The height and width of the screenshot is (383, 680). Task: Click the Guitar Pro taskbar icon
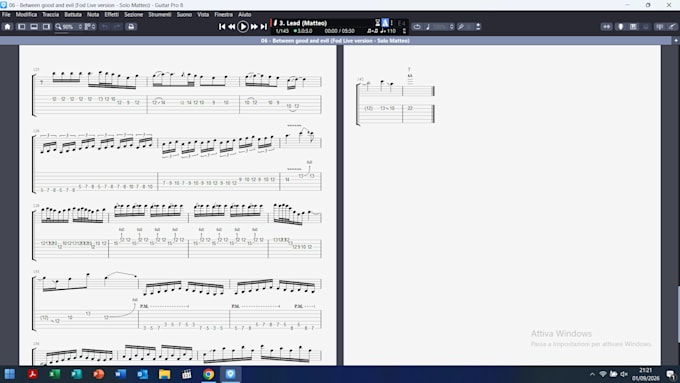230,374
